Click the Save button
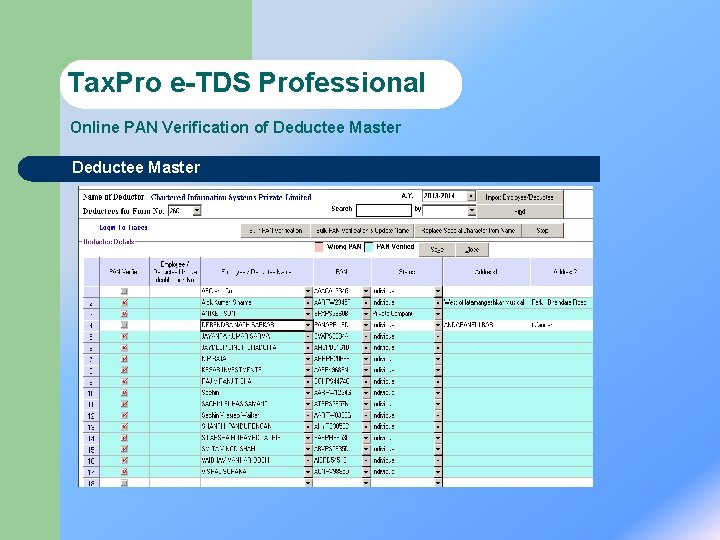Screen dimensions: 720x540 [x=437, y=250]
